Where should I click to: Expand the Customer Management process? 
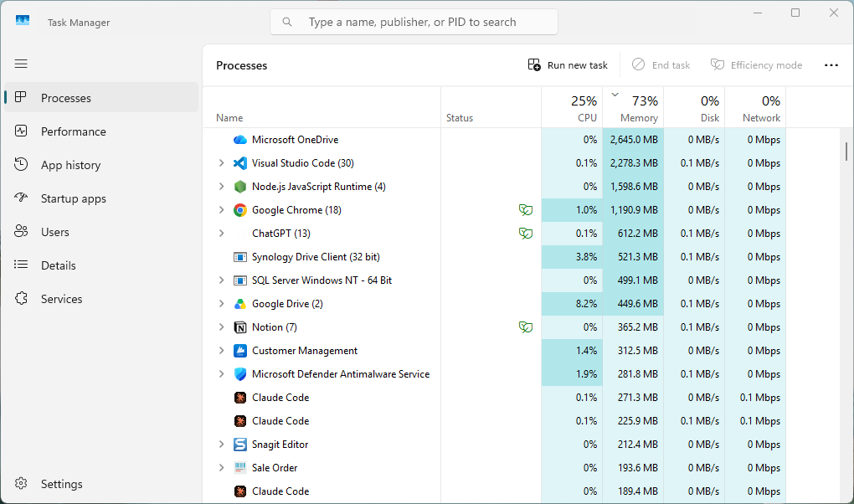tap(221, 350)
